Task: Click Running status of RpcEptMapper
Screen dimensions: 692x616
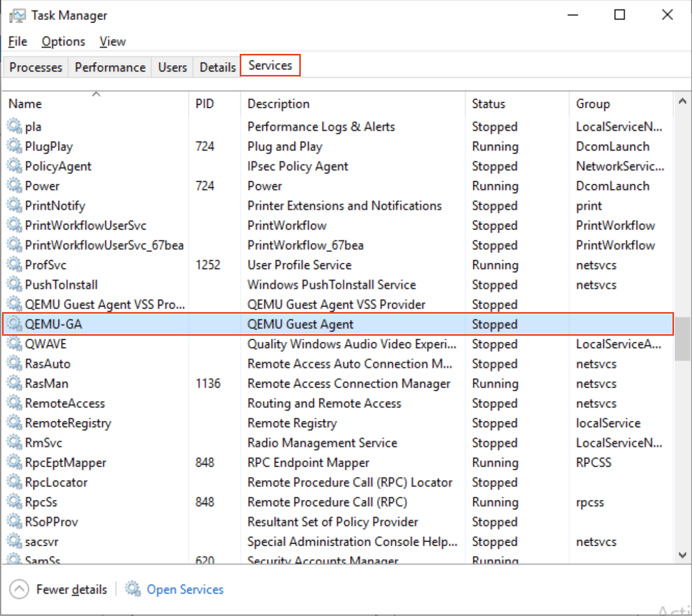Action: point(495,463)
